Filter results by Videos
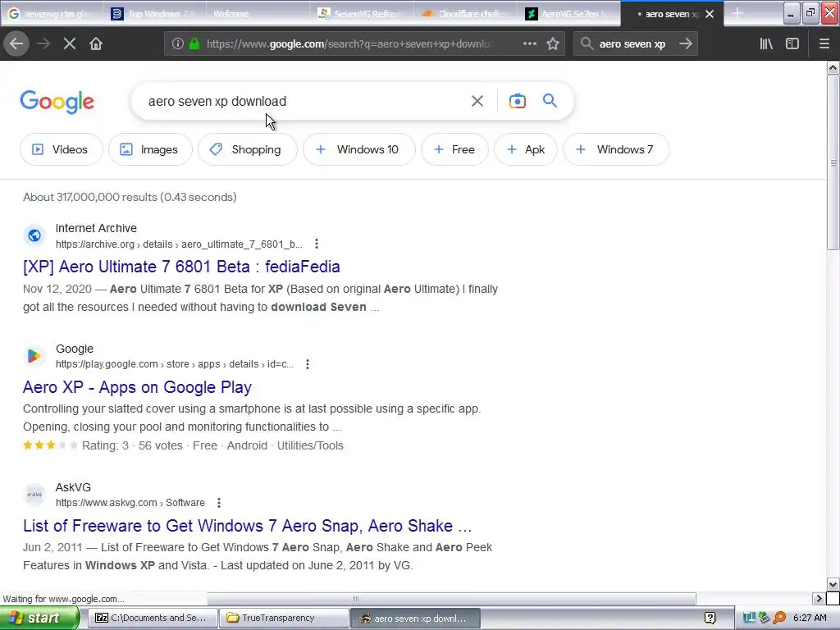 pos(61,149)
